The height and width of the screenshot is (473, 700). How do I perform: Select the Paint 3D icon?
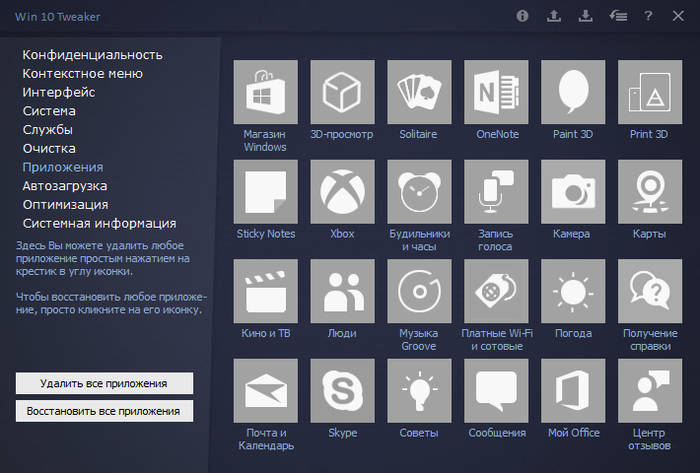pyautogui.click(x=573, y=92)
